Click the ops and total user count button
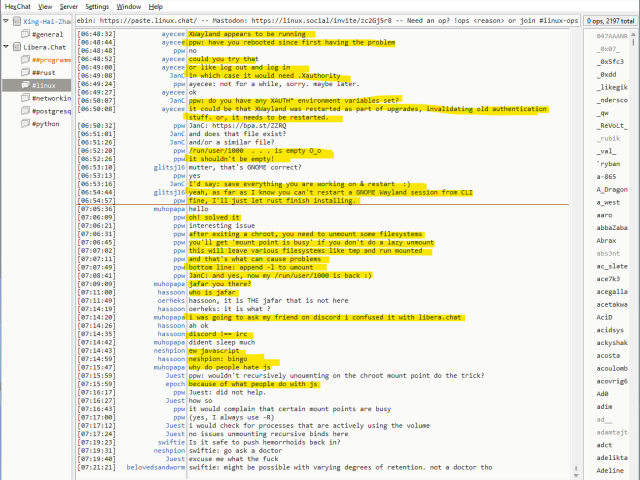 [612, 20]
